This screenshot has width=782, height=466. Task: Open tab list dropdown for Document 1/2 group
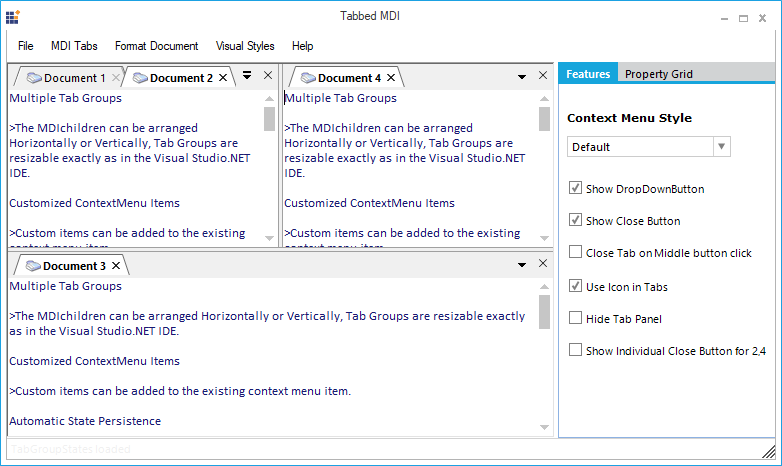pyautogui.click(x=247, y=75)
